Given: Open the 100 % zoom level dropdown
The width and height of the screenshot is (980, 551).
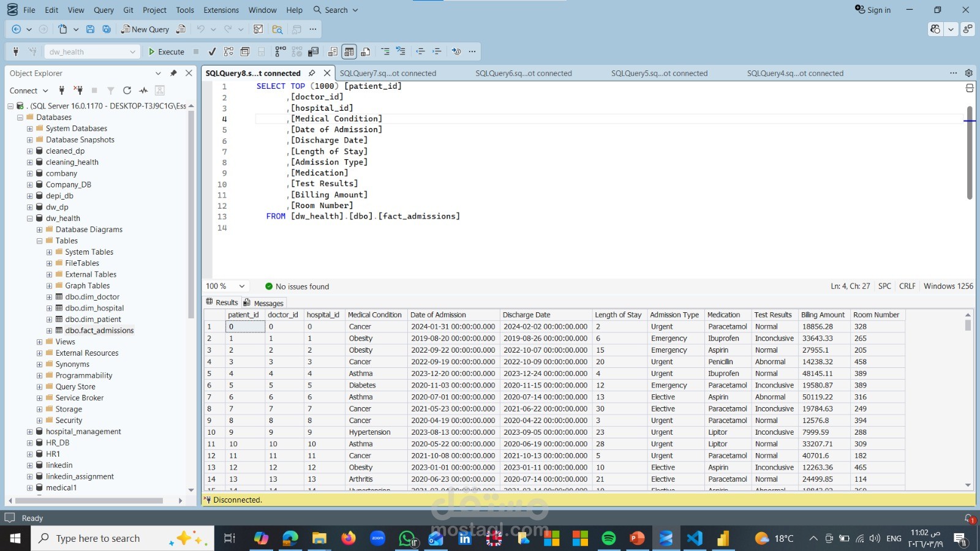Looking at the screenshot, I should (x=242, y=287).
